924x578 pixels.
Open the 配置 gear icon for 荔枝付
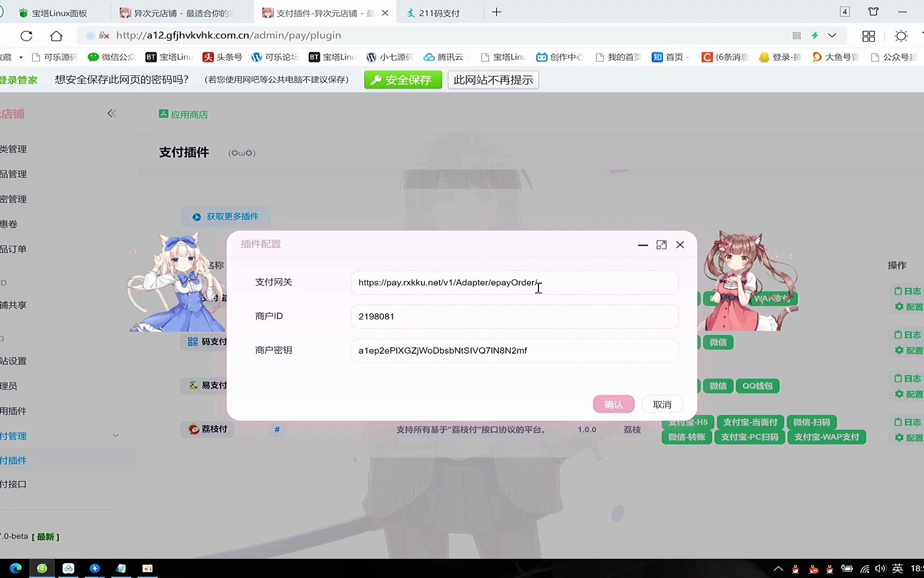click(x=899, y=437)
